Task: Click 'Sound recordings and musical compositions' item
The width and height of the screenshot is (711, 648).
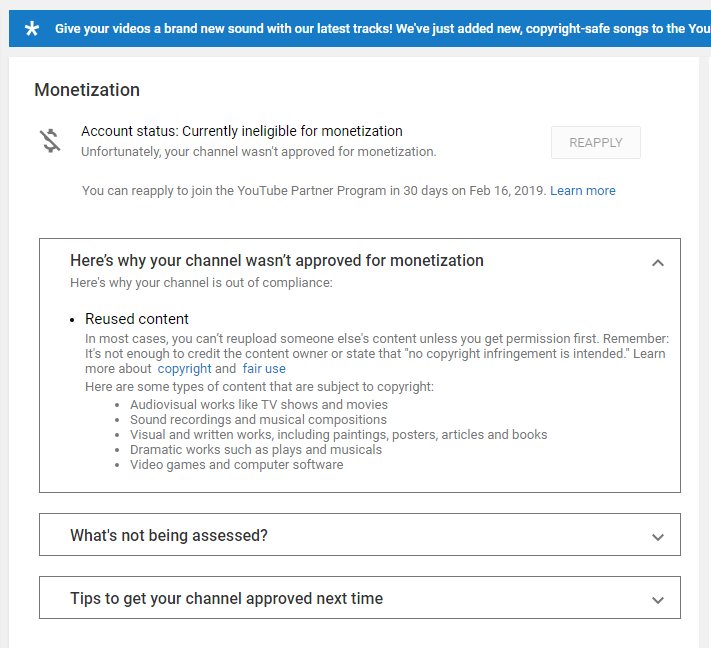Action: pos(258,419)
